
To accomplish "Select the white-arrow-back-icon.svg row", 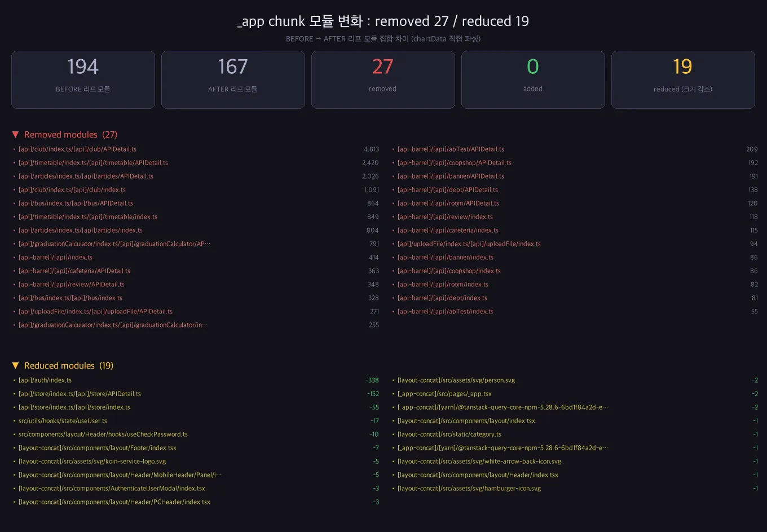I will (575, 462).
